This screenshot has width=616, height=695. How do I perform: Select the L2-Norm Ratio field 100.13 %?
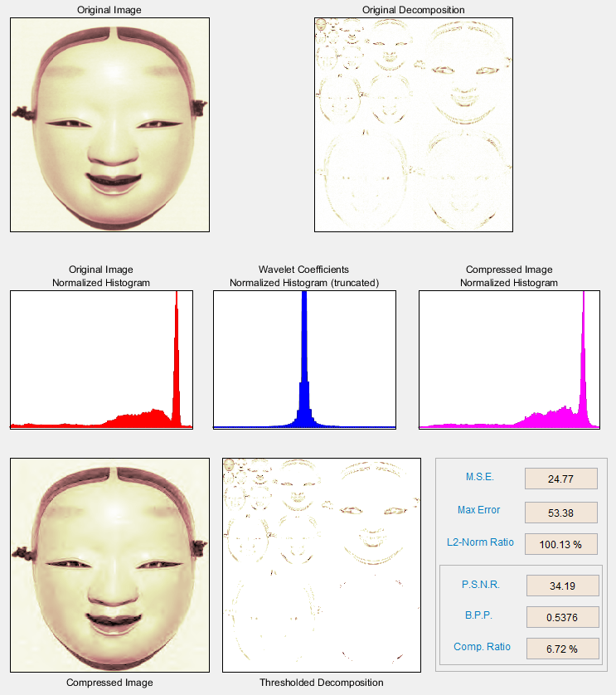561,544
